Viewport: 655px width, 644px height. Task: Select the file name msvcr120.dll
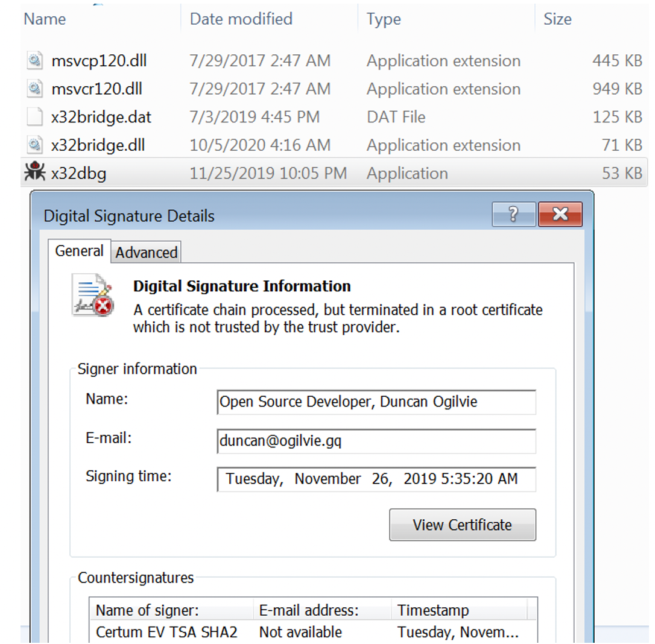click(x=97, y=89)
